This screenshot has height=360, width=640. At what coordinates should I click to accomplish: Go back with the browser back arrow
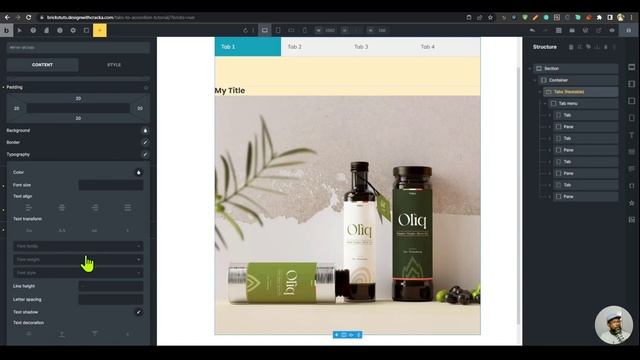coord(7,17)
